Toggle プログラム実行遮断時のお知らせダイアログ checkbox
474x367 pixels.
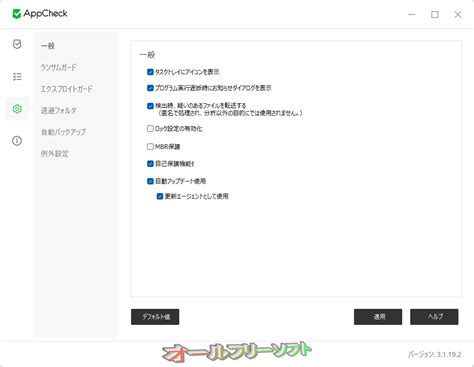150,88
